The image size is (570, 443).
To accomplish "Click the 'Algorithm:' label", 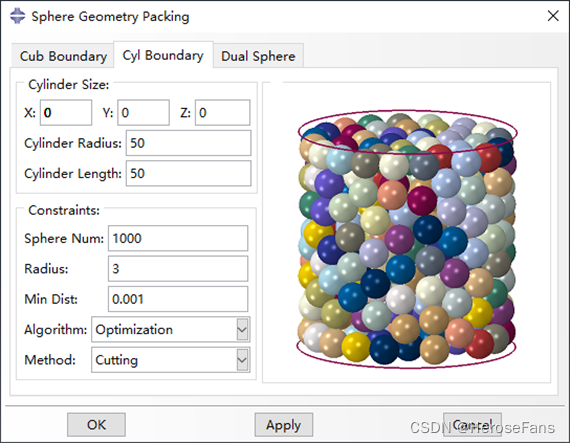I will coord(56,330).
